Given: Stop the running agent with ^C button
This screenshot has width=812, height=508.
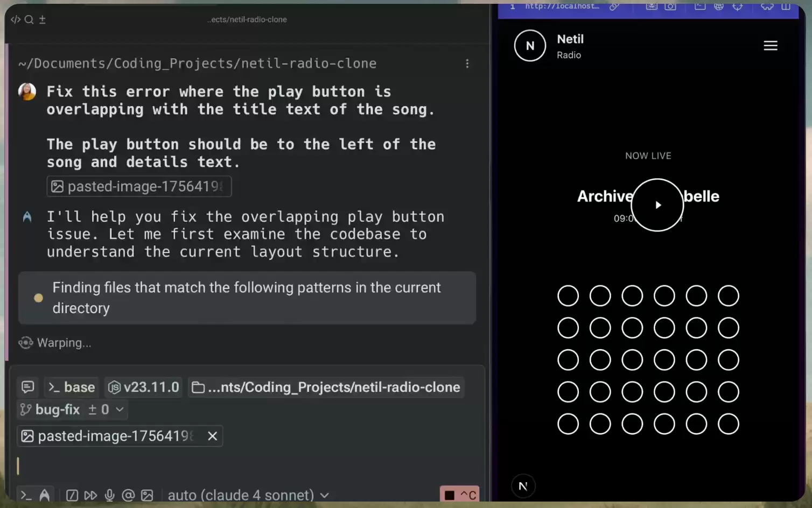Looking at the screenshot, I should click(459, 495).
